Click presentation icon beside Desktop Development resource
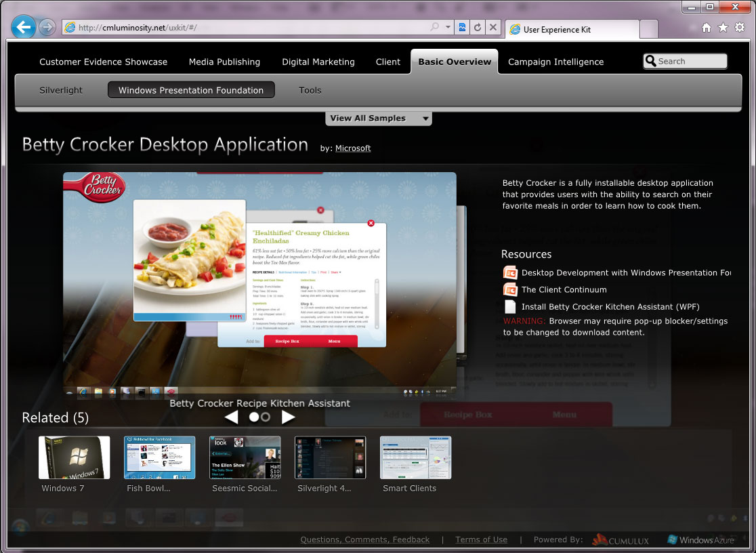Image resolution: width=756 pixels, height=553 pixels. click(x=509, y=272)
